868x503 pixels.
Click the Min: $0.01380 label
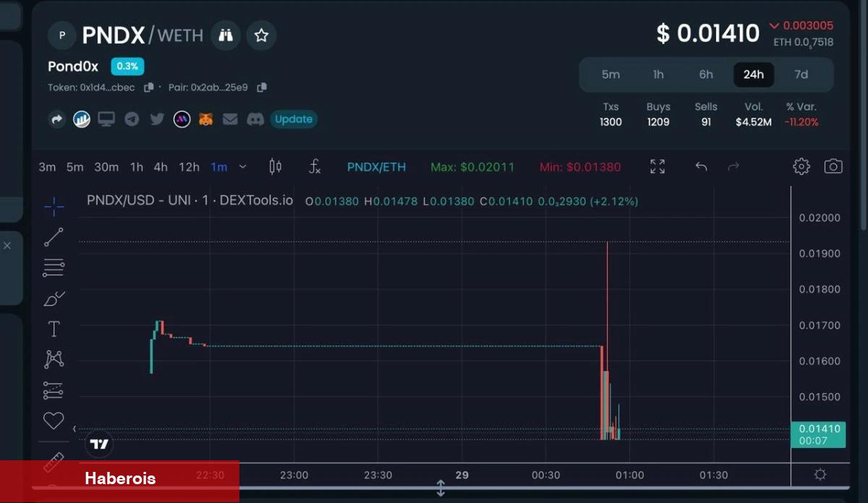point(580,167)
